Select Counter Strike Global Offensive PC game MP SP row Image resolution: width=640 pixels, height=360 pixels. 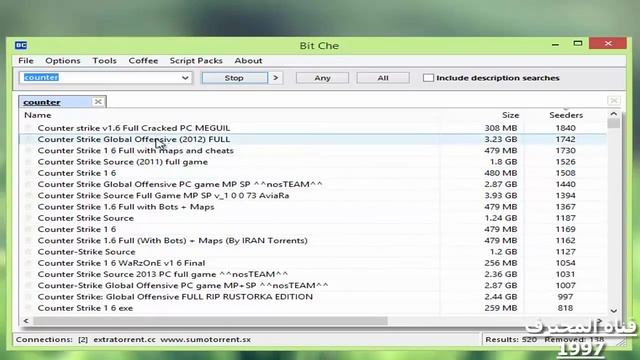point(313,184)
